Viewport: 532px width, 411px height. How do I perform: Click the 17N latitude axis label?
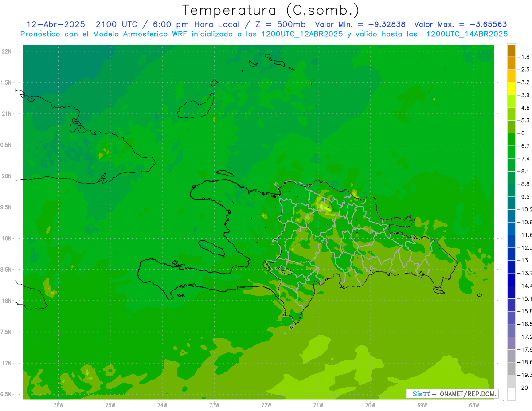pyautogui.click(x=8, y=363)
